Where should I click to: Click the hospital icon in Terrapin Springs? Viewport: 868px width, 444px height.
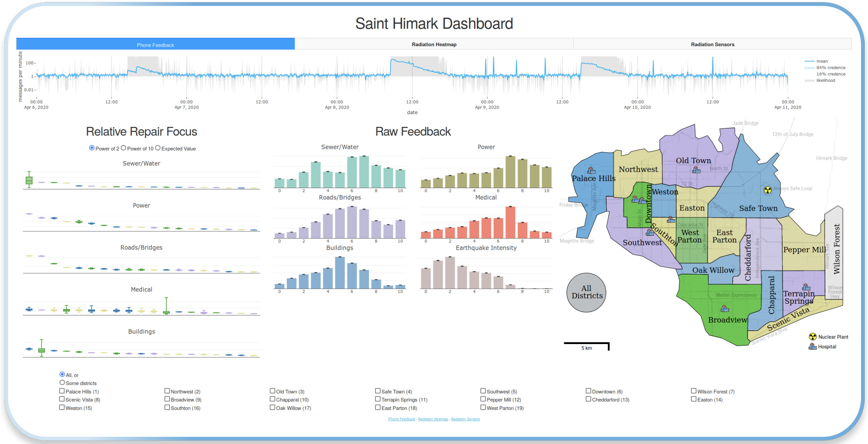click(806, 287)
